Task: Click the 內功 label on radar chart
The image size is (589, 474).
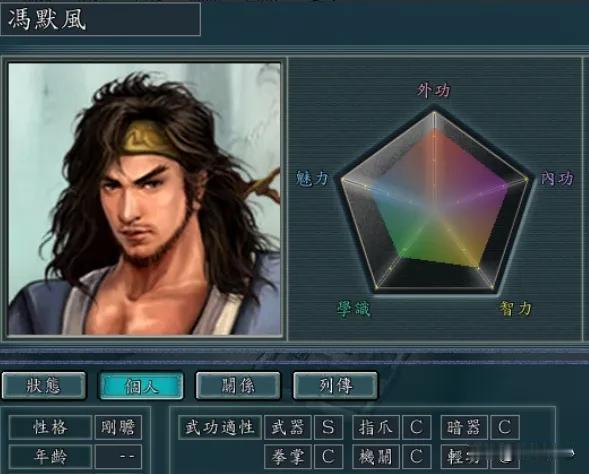Action: 557,178
